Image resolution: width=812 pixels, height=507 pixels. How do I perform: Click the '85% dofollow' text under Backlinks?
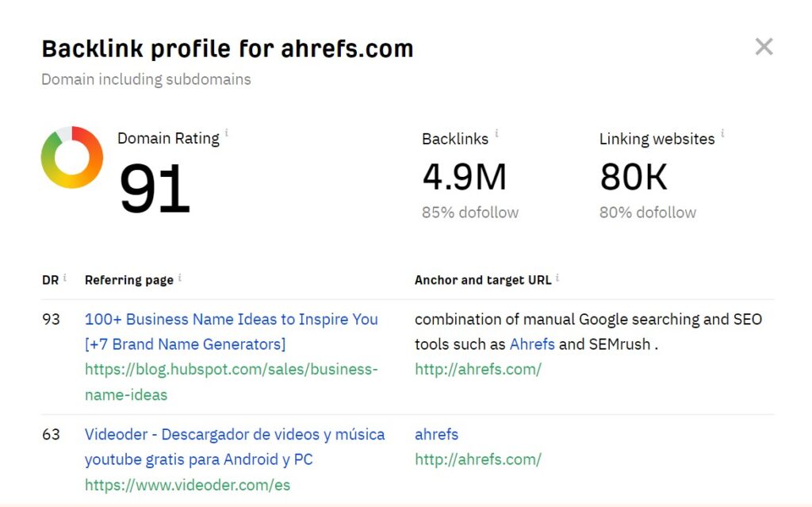470,213
